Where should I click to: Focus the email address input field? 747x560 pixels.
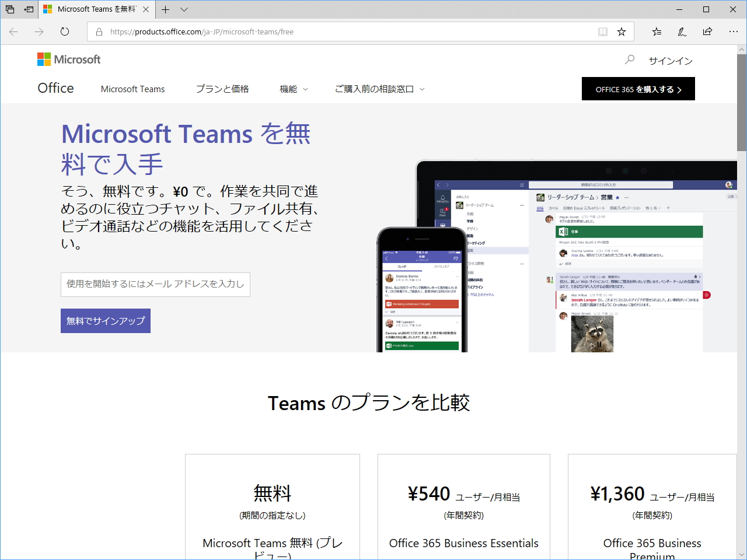[x=155, y=285]
